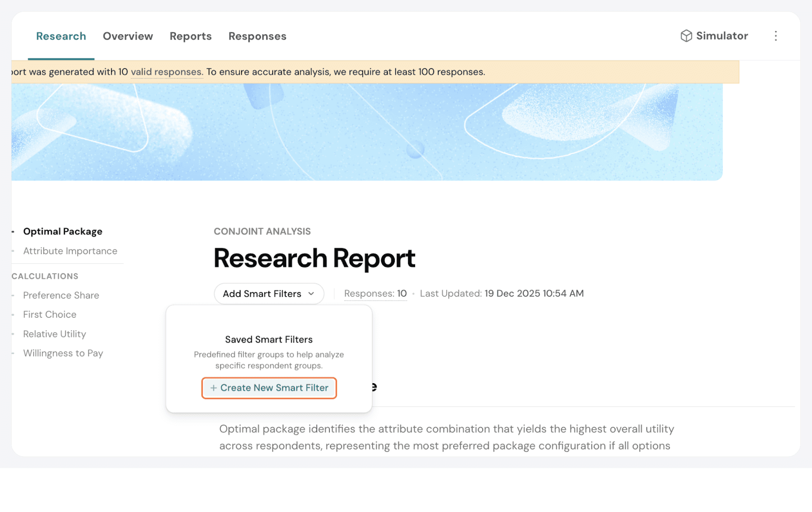812x512 pixels.
Task: Navigate to Attribute Importance section
Action: click(70, 251)
